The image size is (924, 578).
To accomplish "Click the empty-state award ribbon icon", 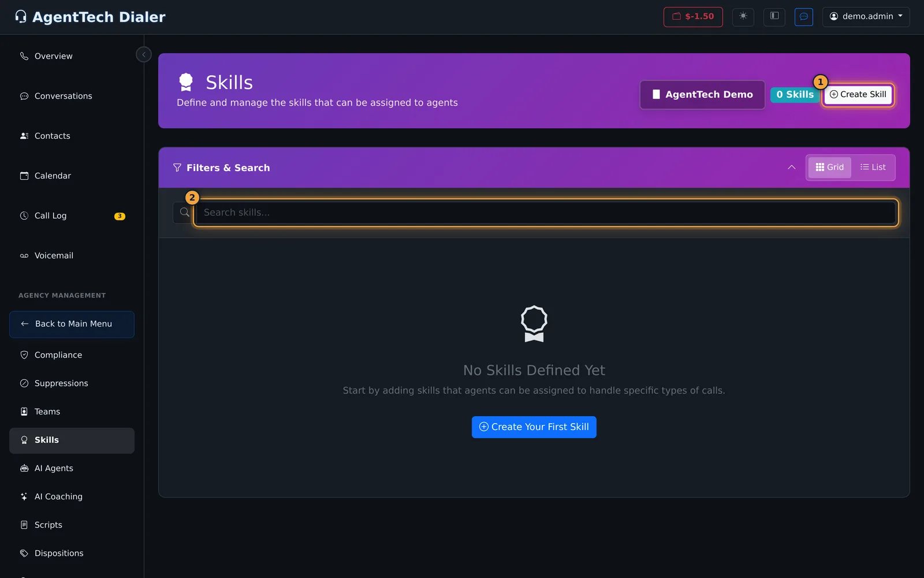I will pyautogui.click(x=534, y=324).
